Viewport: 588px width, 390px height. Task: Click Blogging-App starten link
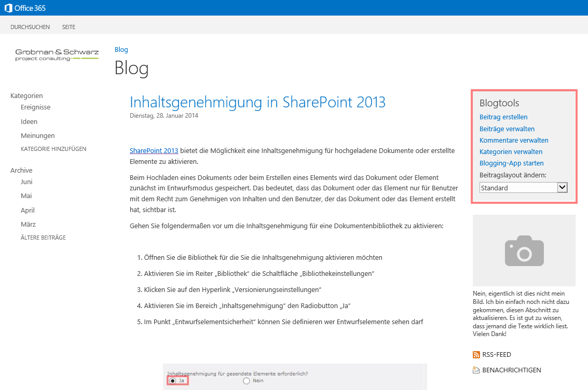click(512, 163)
